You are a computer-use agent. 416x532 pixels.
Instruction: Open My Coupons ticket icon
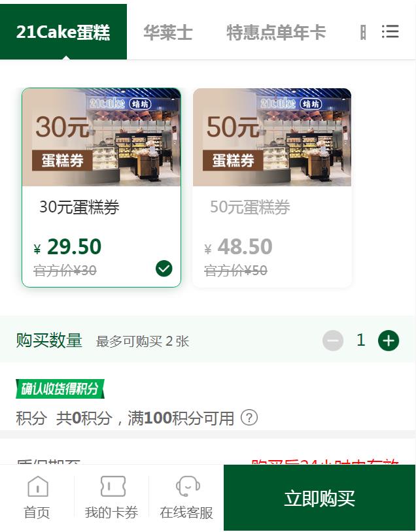coord(113,486)
